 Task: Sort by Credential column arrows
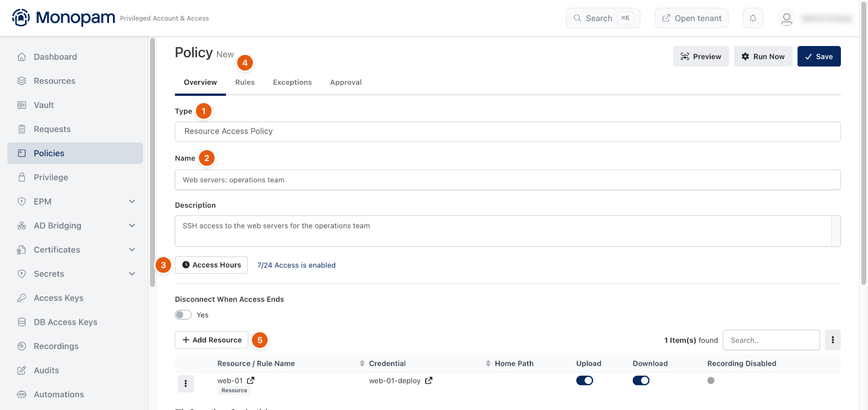pos(363,363)
